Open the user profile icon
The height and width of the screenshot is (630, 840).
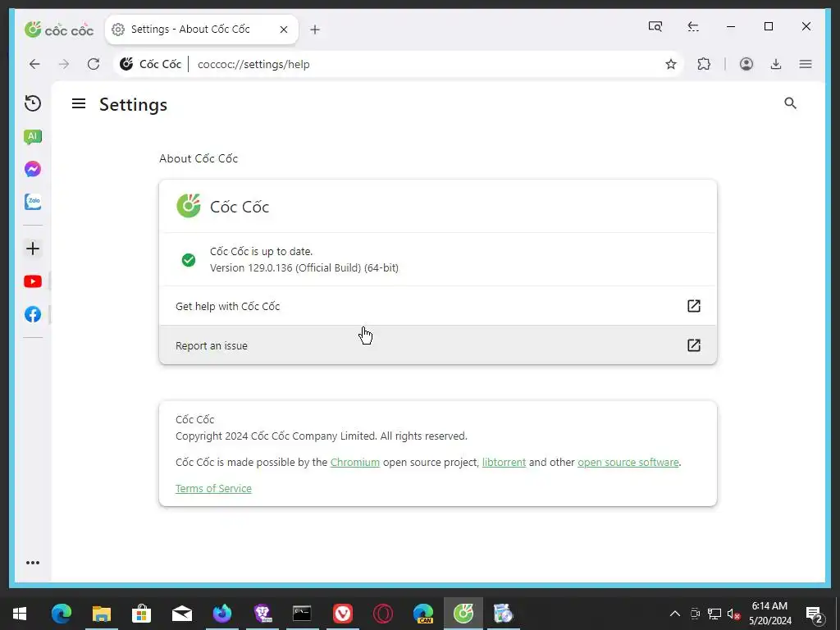pos(746,64)
